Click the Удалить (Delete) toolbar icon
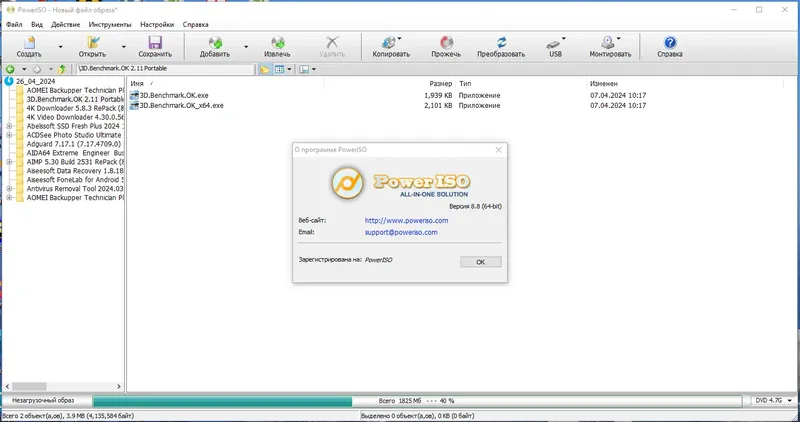Screen dimensions: 800x422 pyautogui.click(x=332, y=43)
